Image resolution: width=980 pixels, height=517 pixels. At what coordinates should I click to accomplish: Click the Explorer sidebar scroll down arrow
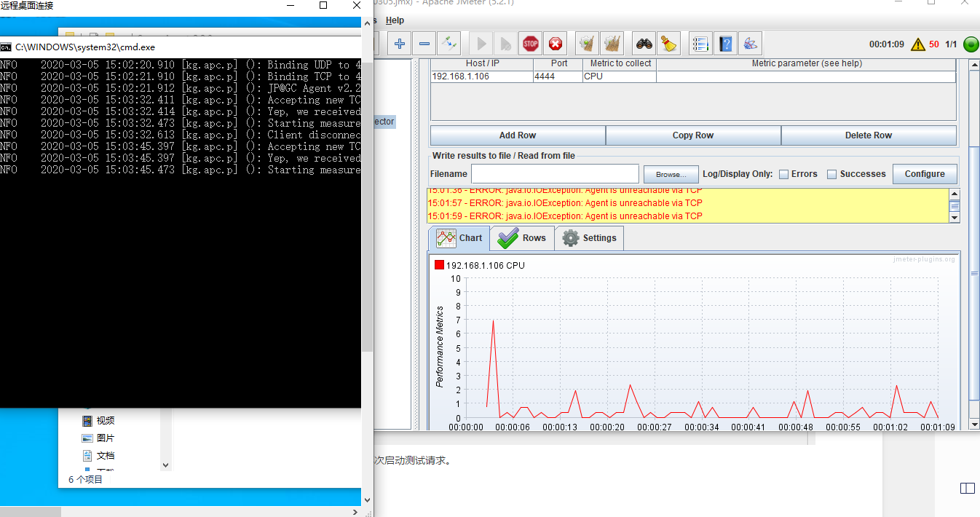[x=165, y=465]
